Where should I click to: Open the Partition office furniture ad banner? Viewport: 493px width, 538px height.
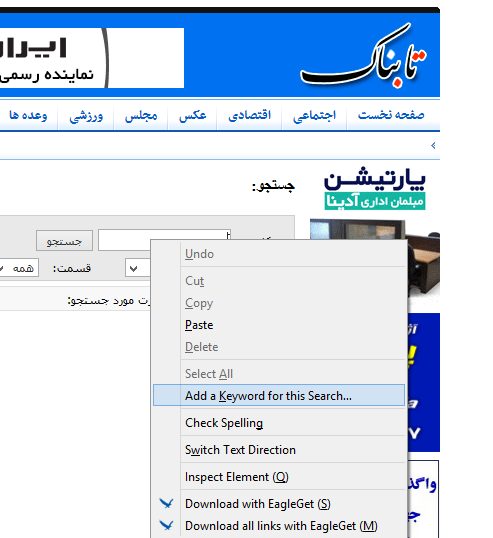375,188
